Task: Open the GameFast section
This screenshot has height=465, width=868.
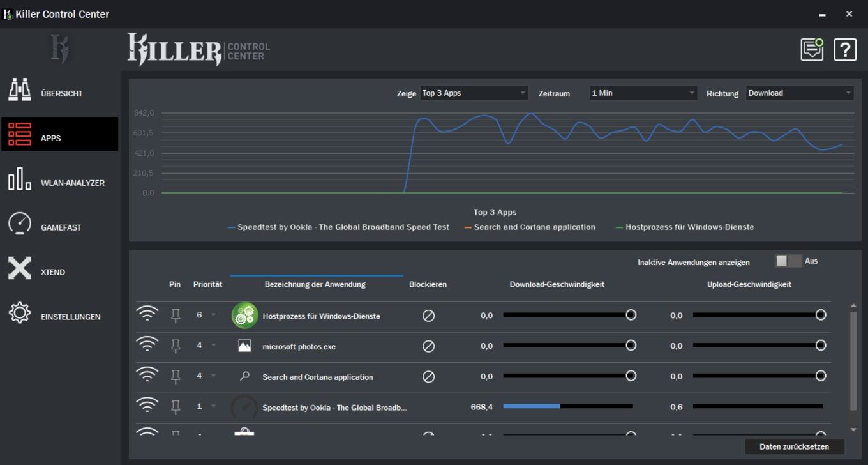Action: point(61,227)
